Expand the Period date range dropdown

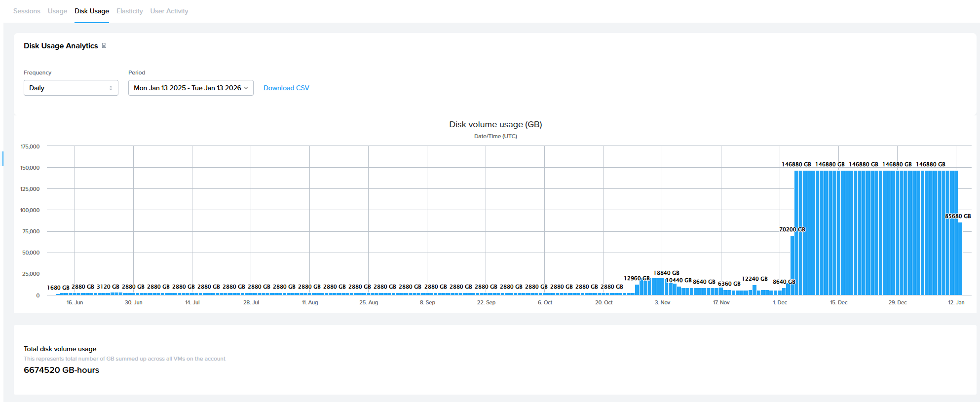[190, 88]
